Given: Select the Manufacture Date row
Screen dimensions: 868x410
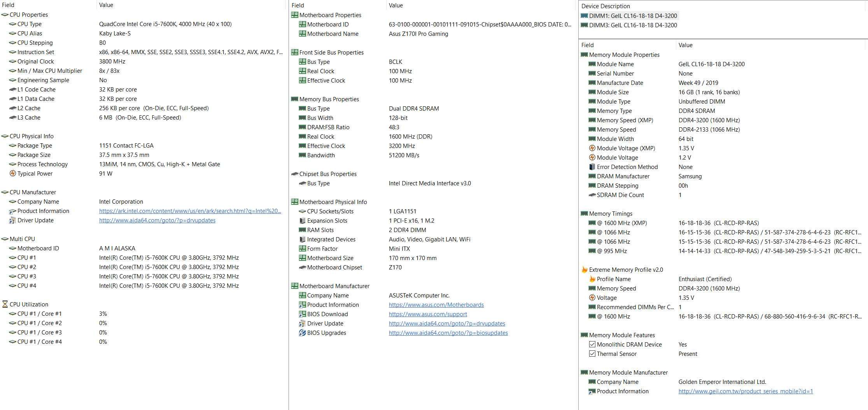Looking at the screenshot, I should (x=723, y=83).
